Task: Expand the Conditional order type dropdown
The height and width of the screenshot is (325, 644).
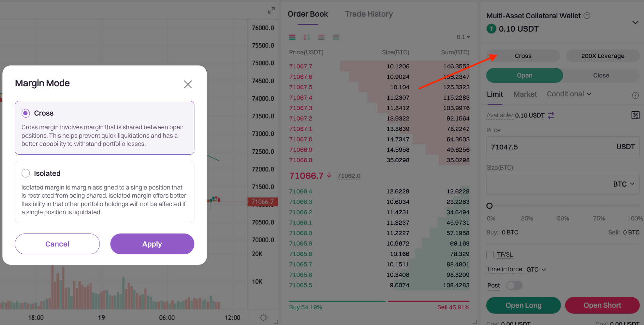Action: coord(569,94)
